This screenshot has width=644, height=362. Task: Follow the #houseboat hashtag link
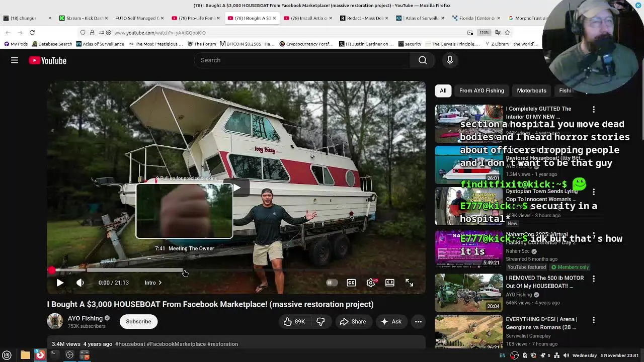130,344
